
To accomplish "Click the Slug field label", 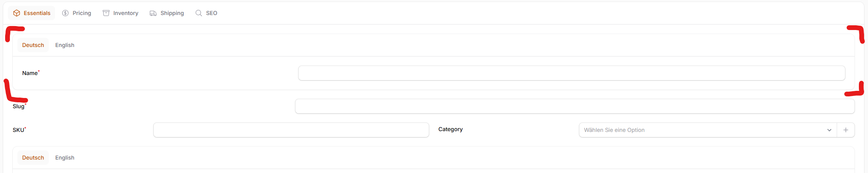I will tap(18, 106).
